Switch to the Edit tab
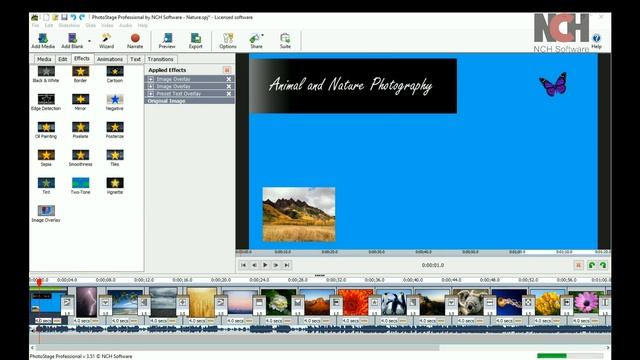The width and height of the screenshot is (640, 360). pos(62,59)
